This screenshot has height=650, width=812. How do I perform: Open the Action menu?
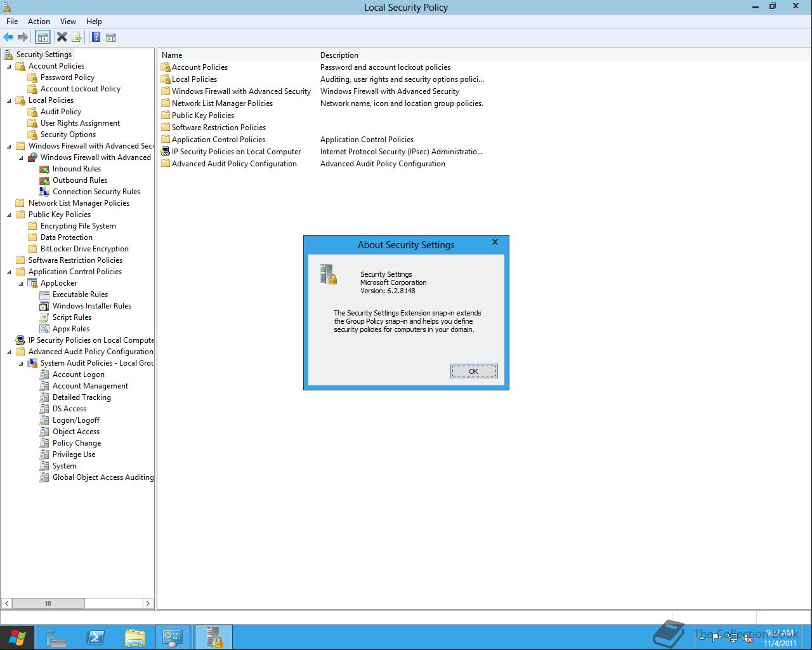tap(39, 22)
